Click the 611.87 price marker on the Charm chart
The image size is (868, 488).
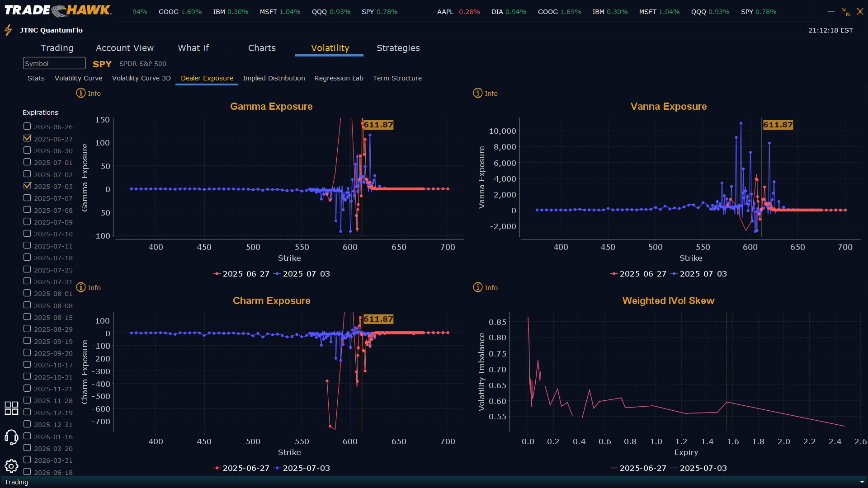point(378,319)
